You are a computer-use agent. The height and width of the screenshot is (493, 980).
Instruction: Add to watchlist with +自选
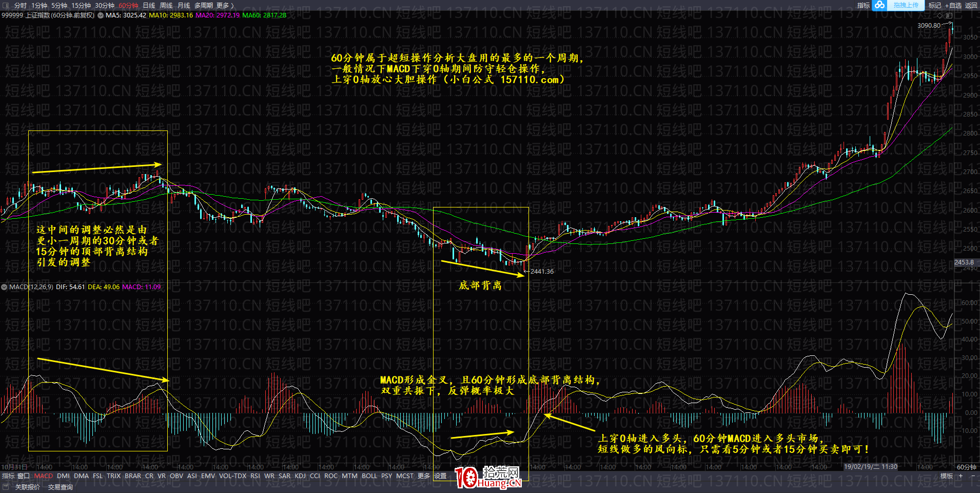pyautogui.click(x=953, y=5)
